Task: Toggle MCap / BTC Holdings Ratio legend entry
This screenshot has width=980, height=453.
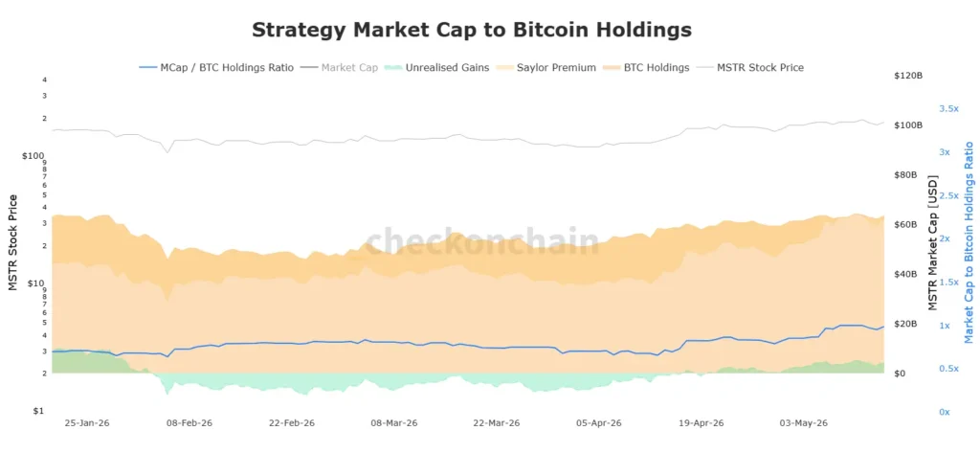Action: [215, 68]
